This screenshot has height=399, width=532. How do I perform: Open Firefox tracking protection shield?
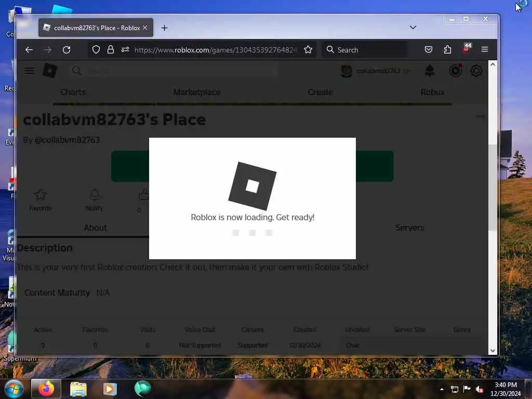pyautogui.click(x=96, y=49)
